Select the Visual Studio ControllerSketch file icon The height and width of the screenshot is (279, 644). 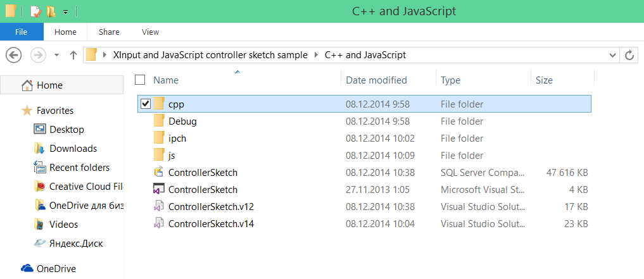[159, 189]
